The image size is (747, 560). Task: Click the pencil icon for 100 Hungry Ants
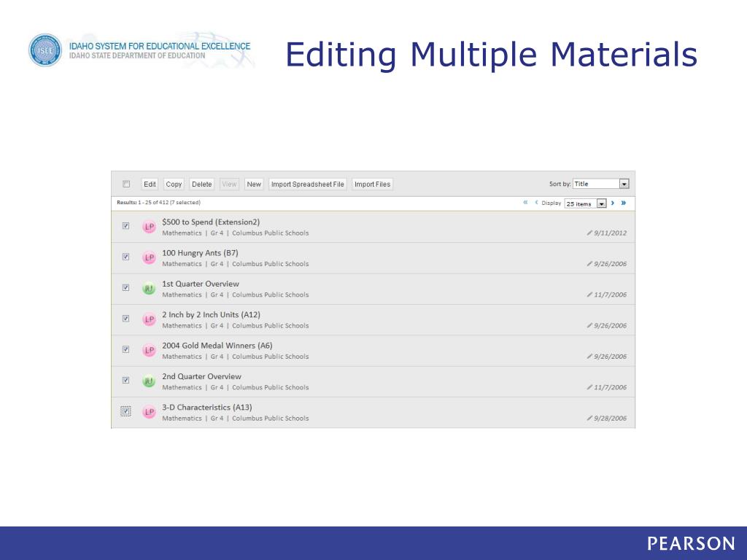589,264
